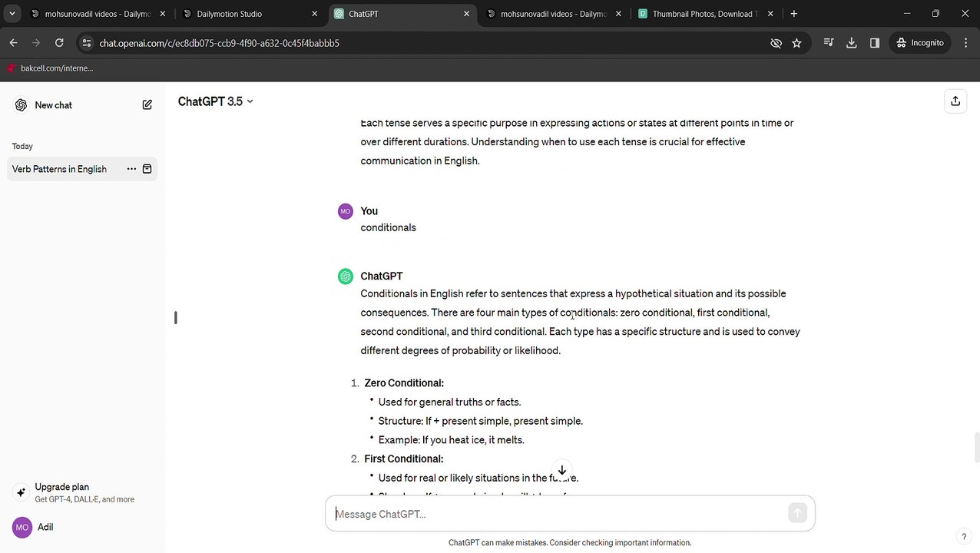Open the browser downloads icon

[x=851, y=43]
